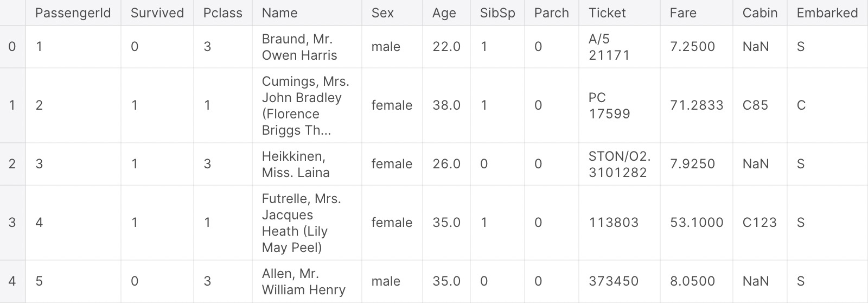Image resolution: width=868 pixels, height=303 pixels.
Task: Click the Sex column header
Action: 392,13
